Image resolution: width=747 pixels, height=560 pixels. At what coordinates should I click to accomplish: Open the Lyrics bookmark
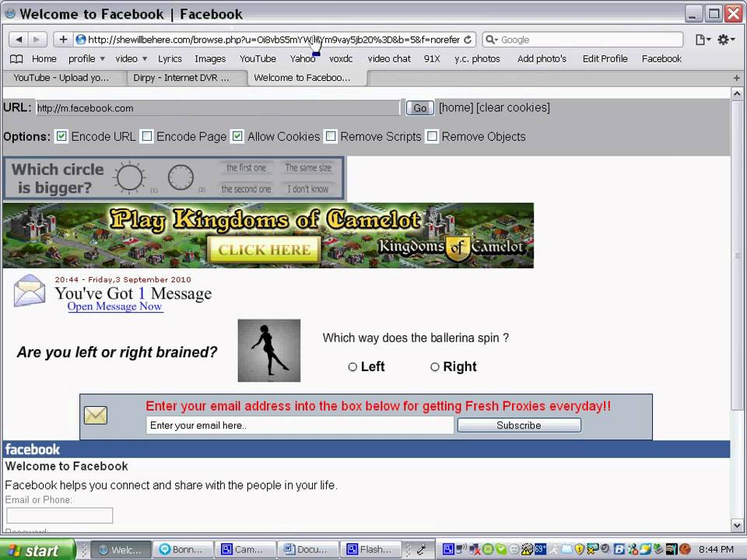pos(170,58)
